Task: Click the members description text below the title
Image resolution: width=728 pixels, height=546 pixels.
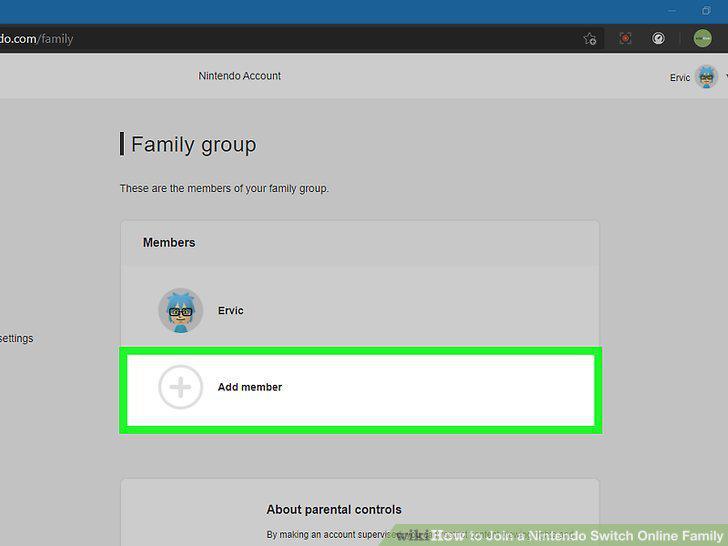Action: [x=224, y=188]
